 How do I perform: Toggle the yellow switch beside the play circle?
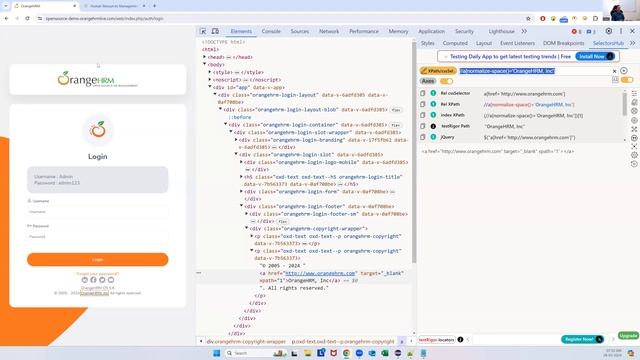[x=627, y=80]
